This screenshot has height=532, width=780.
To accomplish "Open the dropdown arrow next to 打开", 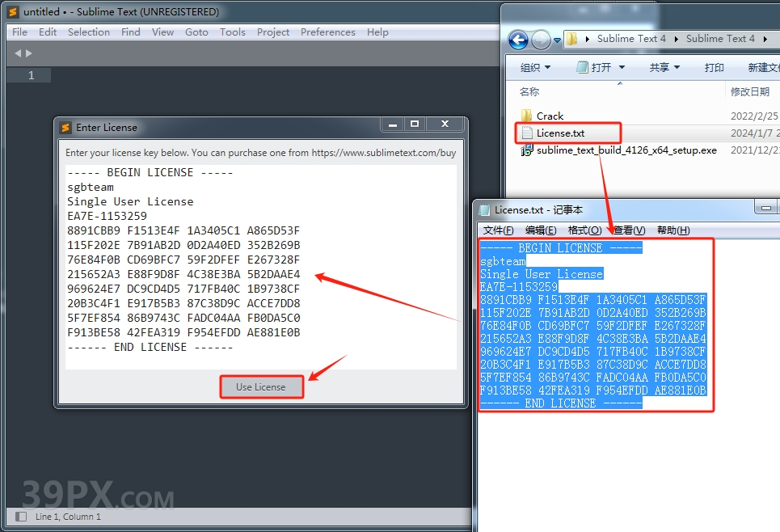I will (x=622, y=67).
